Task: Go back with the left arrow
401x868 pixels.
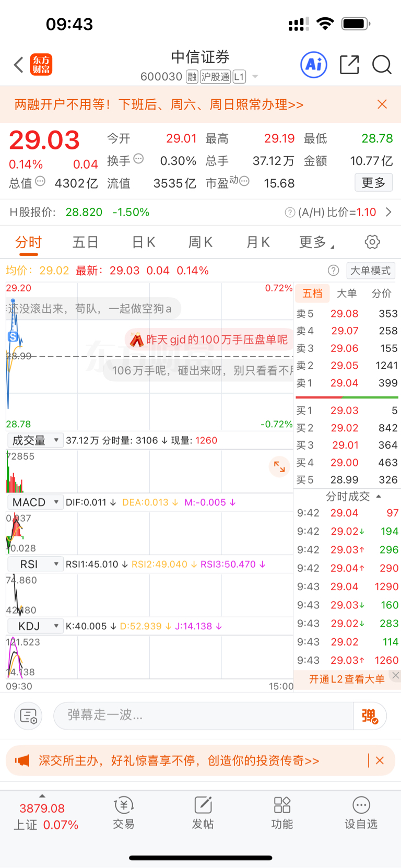Action: pos(19,65)
